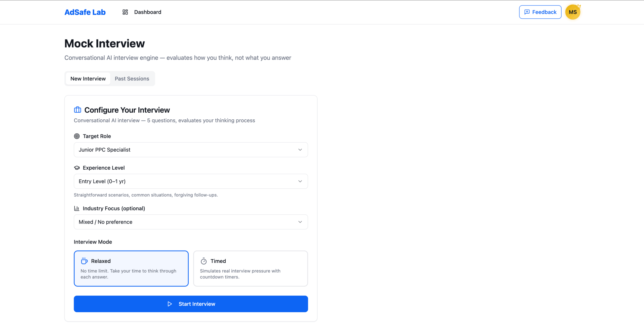The width and height of the screenshot is (644, 334).
Task: Click the Target Role bullseye icon
Action: point(77,136)
